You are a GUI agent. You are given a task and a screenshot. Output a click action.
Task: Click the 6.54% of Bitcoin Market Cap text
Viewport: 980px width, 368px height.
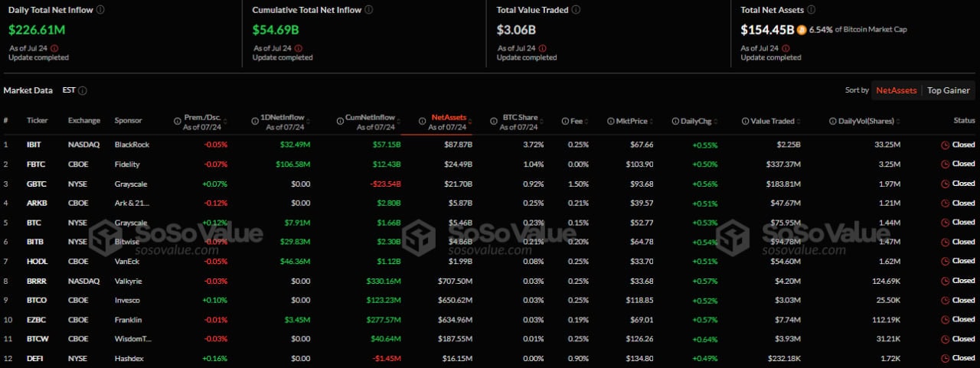pyautogui.click(x=858, y=30)
